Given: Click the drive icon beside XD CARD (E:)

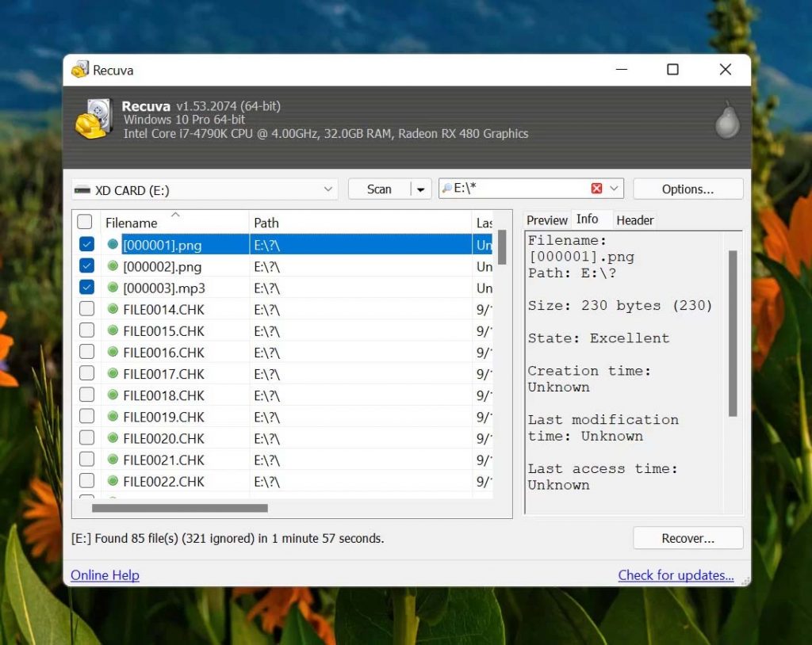Looking at the screenshot, I should [x=84, y=189].
